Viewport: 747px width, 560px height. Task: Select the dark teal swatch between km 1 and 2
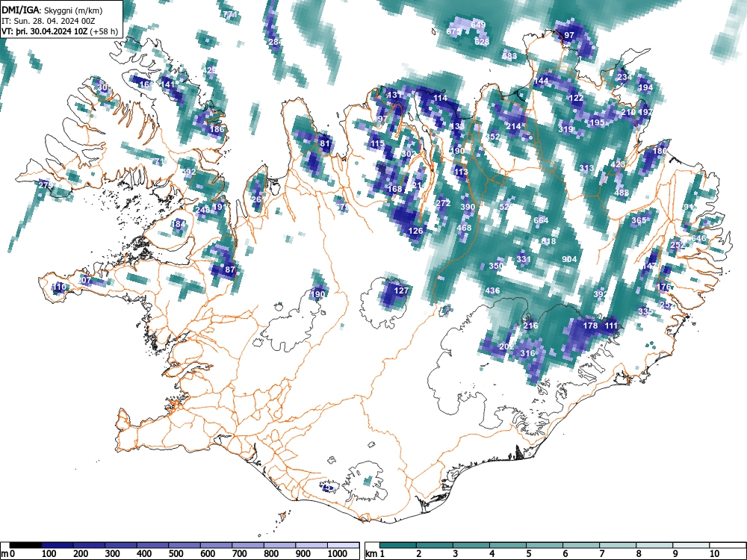(x=398, y=545)
